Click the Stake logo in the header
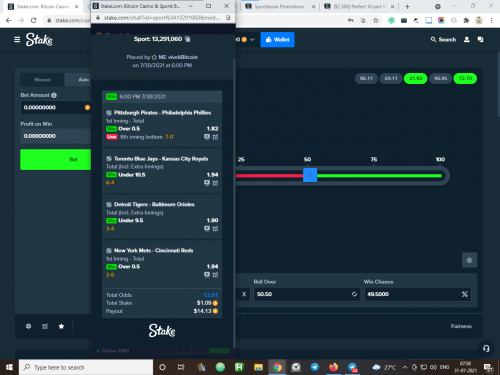Image resolution: width=500 pixels, height=375 pixels. [39, 40]
